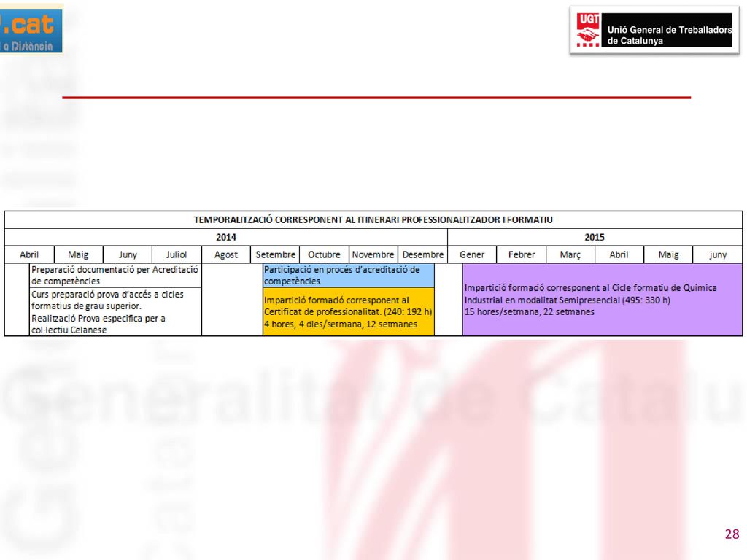Select the Març month cell

(x=570, y=254)
